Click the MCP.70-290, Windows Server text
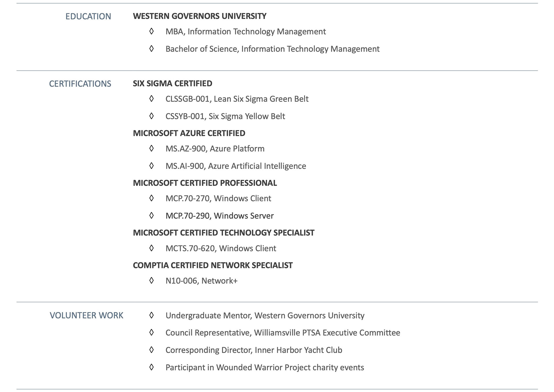Image resolution: width=554 pixels, height=392 pixels. pyautogui.click(x=219, y=216)
